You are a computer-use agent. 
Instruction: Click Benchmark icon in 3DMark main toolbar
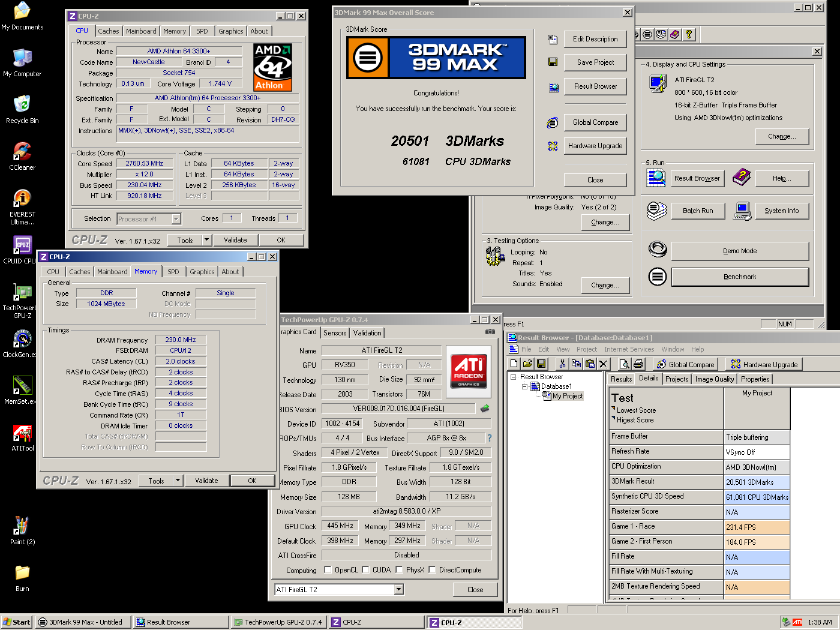pyautogui.click(x=648, y=34)
